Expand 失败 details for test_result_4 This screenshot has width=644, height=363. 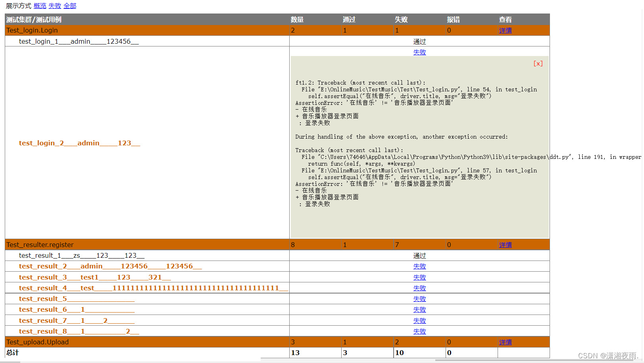419,288
